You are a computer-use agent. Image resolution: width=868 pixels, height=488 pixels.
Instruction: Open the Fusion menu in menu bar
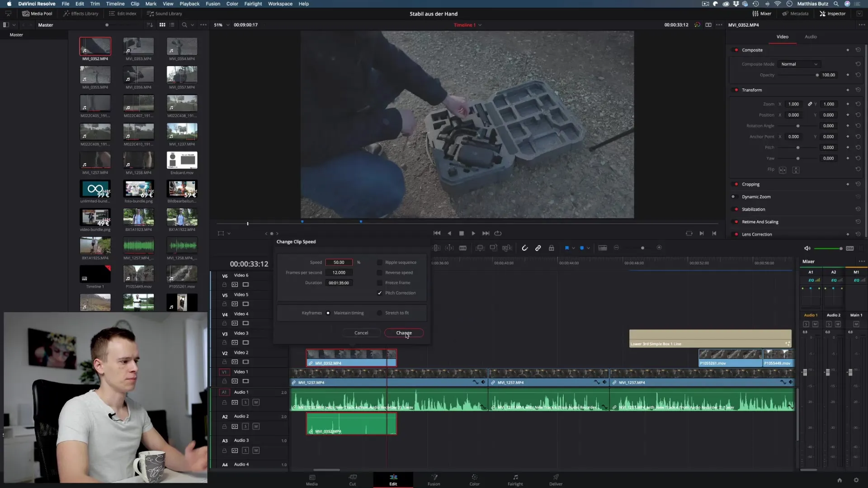pyautogui.click(x=213, y=4)
